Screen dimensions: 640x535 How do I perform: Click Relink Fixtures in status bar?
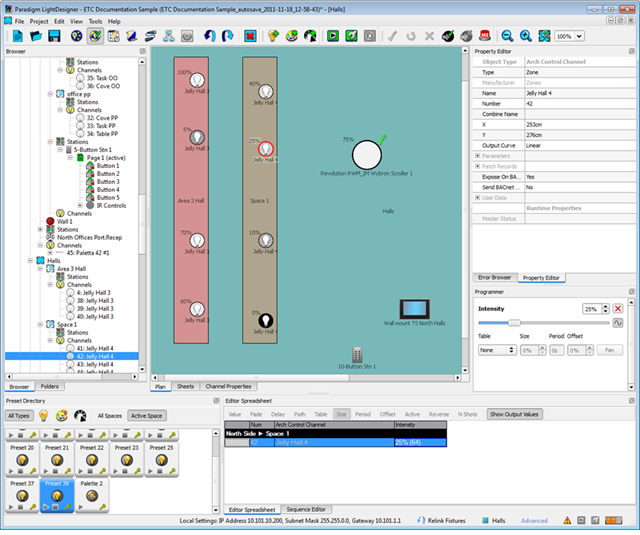tap(442, 520)
